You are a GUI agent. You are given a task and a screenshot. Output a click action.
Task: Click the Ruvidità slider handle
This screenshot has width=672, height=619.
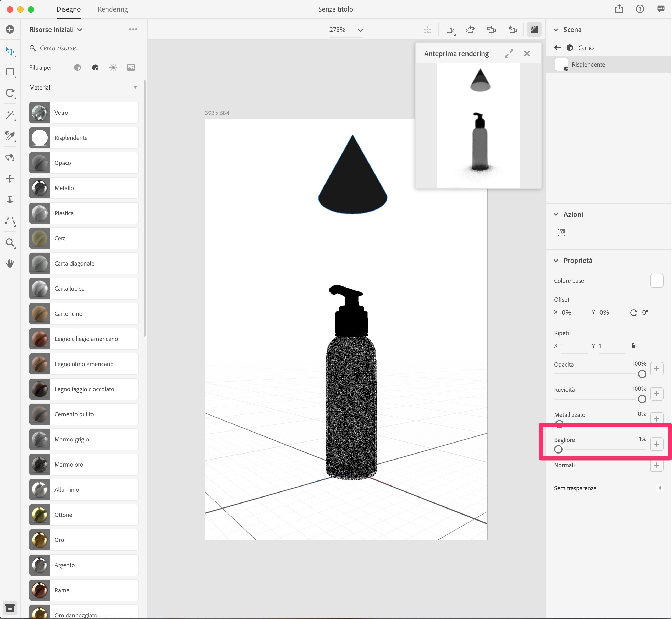pos(642,399)
